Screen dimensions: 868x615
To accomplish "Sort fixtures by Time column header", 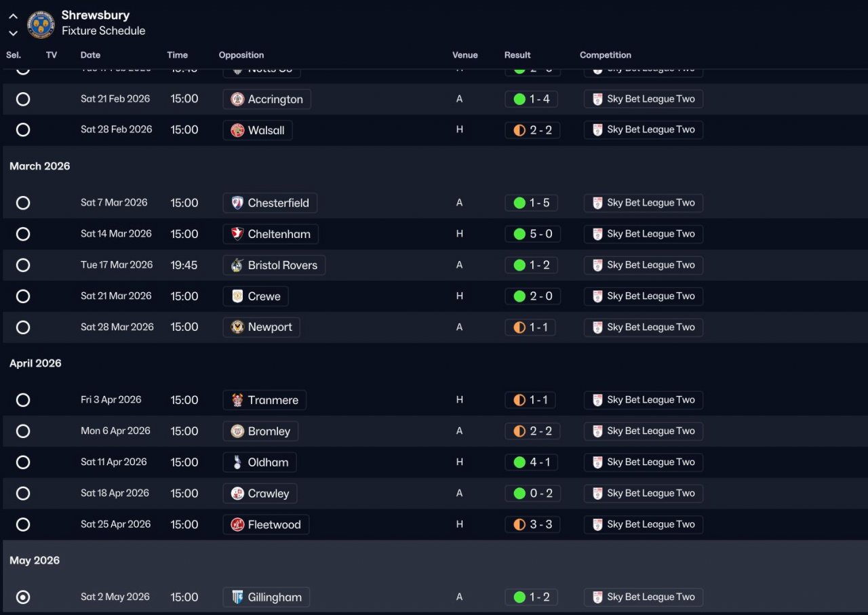I will click(x=178, y=55).
